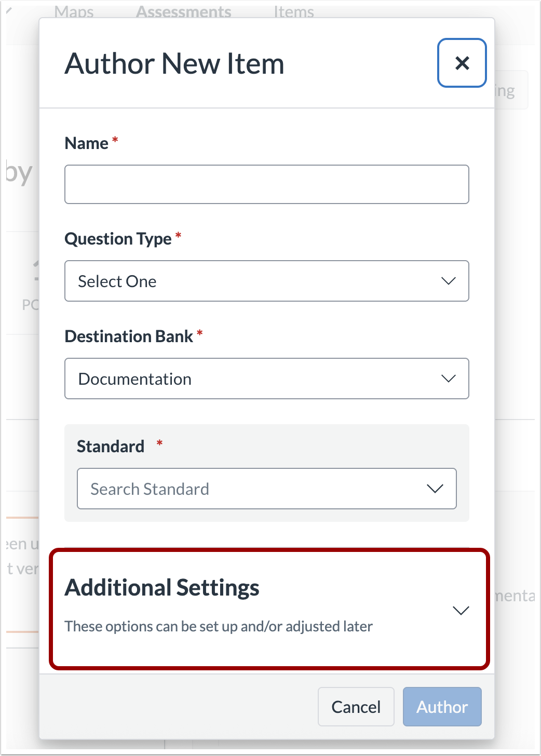
Task: Switch to the Assessments tab
Action: [183, 11]
